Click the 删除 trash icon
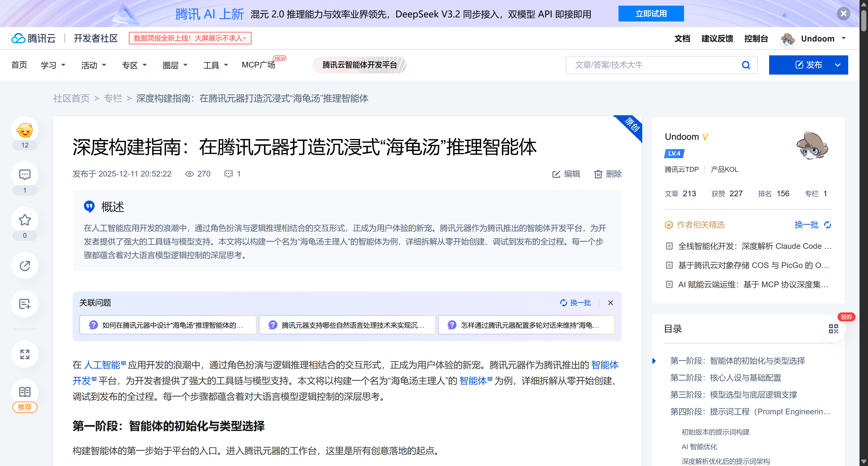This screenshot has height=466, width=868. pos(598,174)
